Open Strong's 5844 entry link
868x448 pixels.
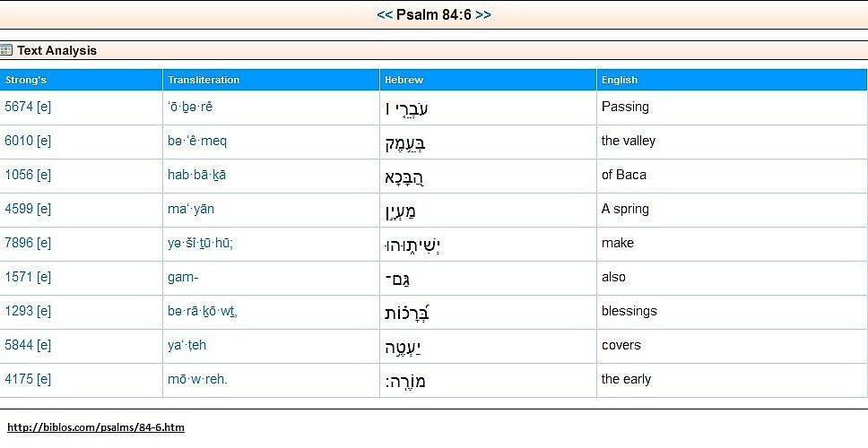[19, 345]
